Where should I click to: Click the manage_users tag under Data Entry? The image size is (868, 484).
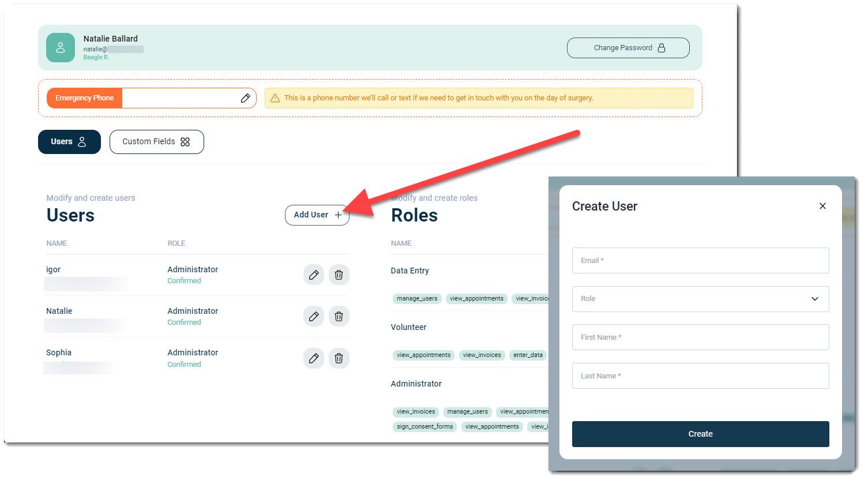click(417, 299)
